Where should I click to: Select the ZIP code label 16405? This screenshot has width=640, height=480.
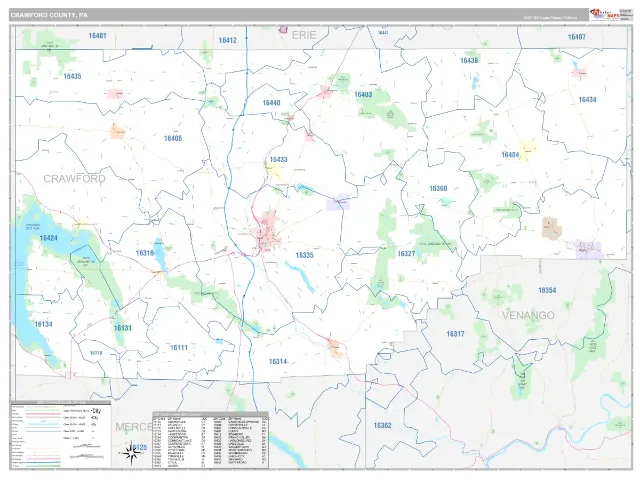(x=173, y=138)
